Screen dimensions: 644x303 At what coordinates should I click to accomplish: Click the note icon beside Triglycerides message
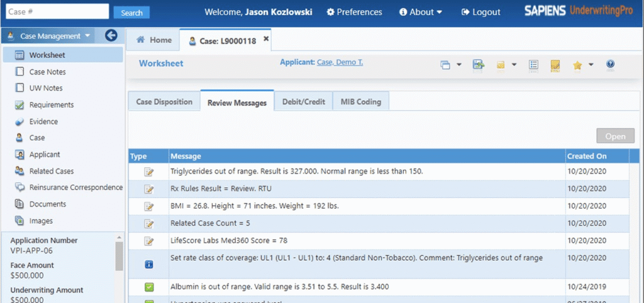(149, 172)
